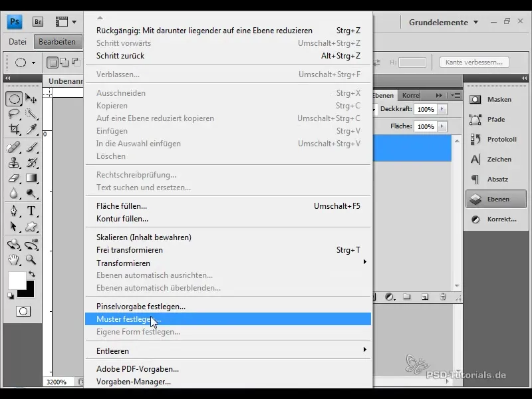The height and width of the screenshot is (399, 532).
Task: Open the Absatz panel button
Action: coord(495,179)
